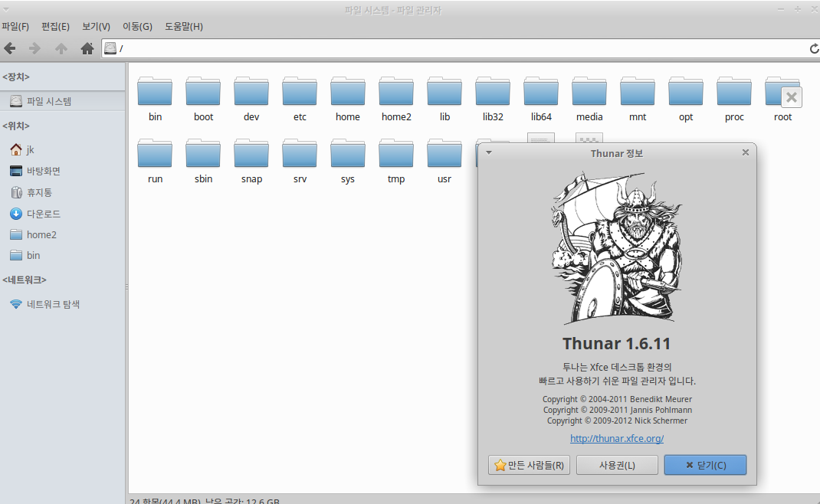Click the Jannis Pohlmann copyright line
820x504 pixels.
point(617,410)
